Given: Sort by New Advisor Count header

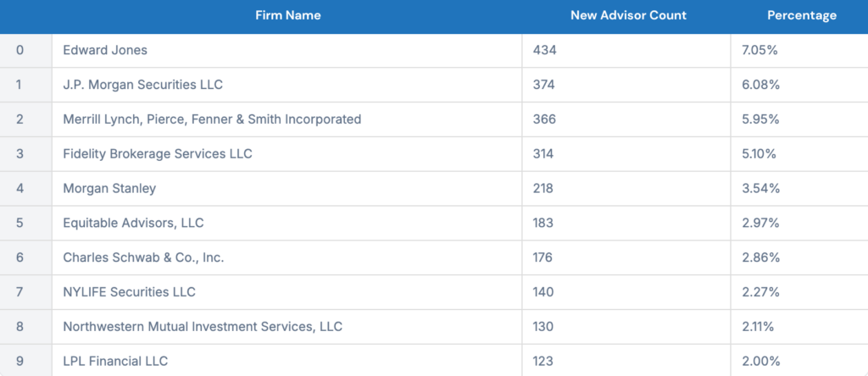Looking at the screenshot, I should pyautogui.click(x=628, y=15).
